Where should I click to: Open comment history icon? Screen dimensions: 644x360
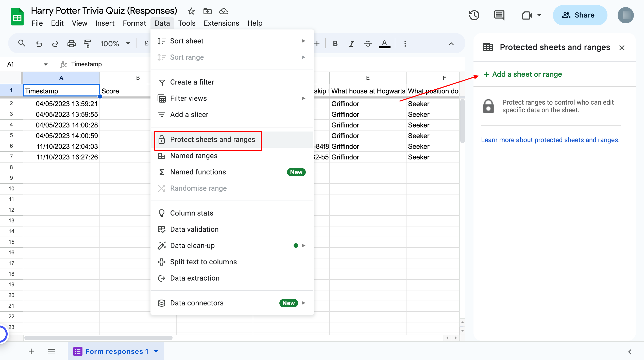click(499, 15)
